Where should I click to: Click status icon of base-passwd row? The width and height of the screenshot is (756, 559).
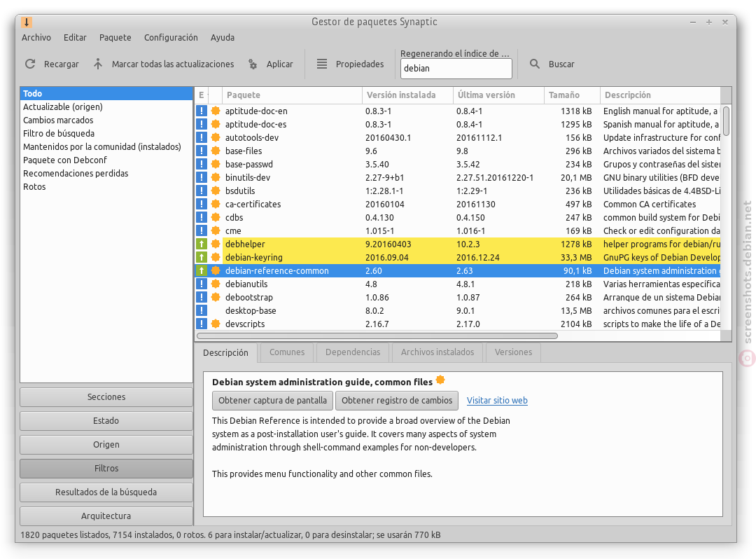click(201, 164)
